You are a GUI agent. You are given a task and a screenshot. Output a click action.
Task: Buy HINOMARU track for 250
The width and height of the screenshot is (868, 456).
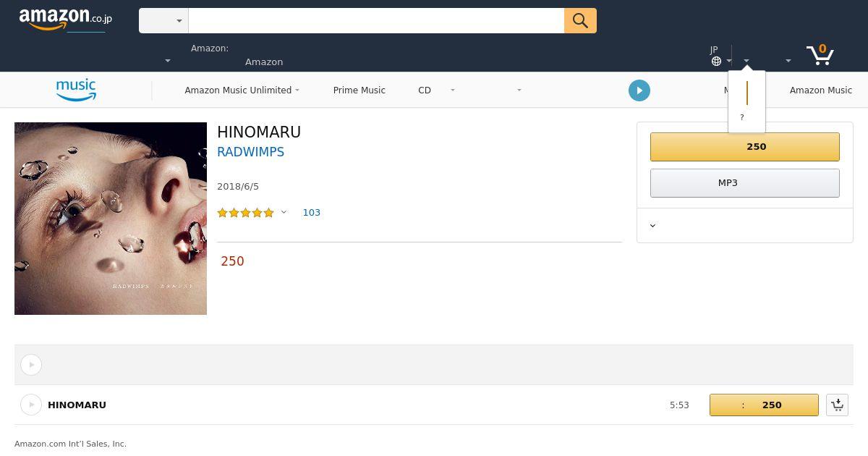[764, 405]
